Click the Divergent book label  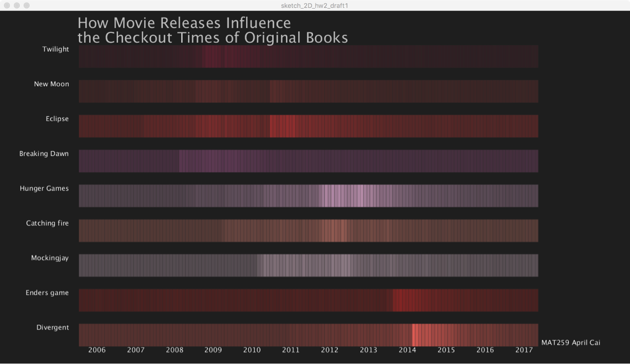tap(52, 328)
